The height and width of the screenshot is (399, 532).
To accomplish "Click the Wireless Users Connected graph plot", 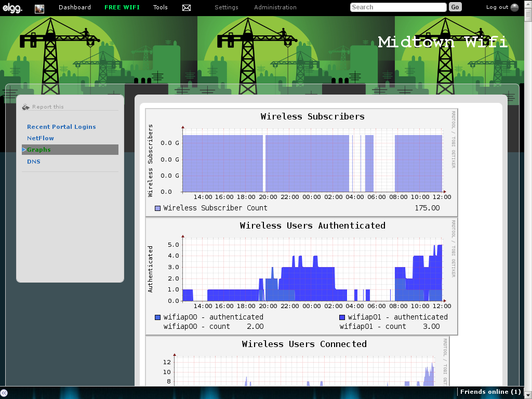I will (x=304, y=371).
